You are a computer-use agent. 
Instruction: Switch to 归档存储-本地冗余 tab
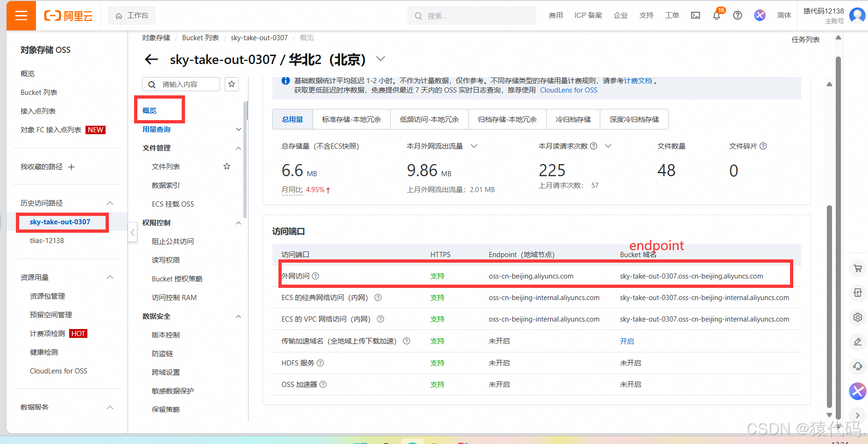coord(507,119)
